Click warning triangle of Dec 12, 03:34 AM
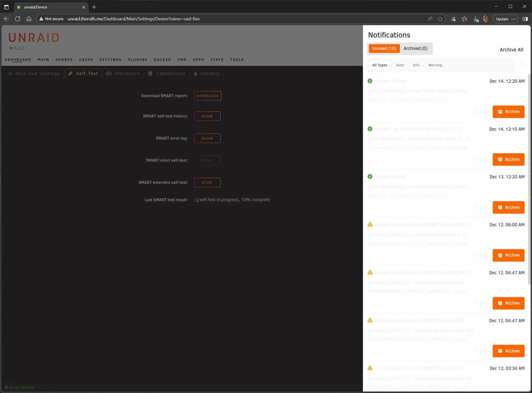 [x=370, y=368]
